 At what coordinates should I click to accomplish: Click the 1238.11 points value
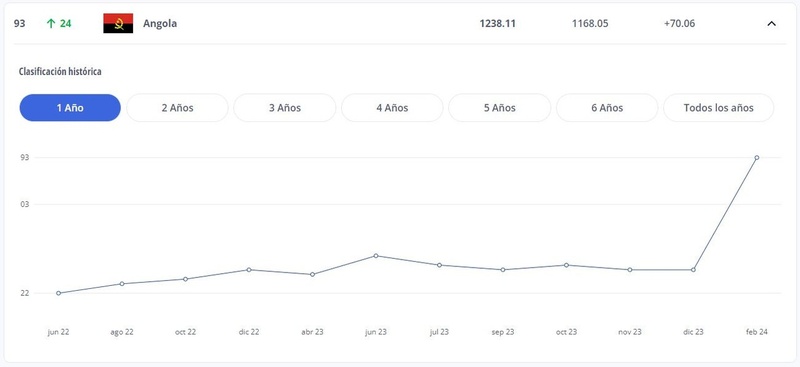[x=497, y=23]
